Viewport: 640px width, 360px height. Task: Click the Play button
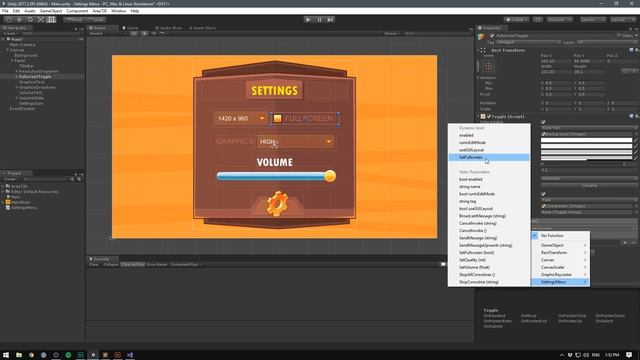point(308,20)
